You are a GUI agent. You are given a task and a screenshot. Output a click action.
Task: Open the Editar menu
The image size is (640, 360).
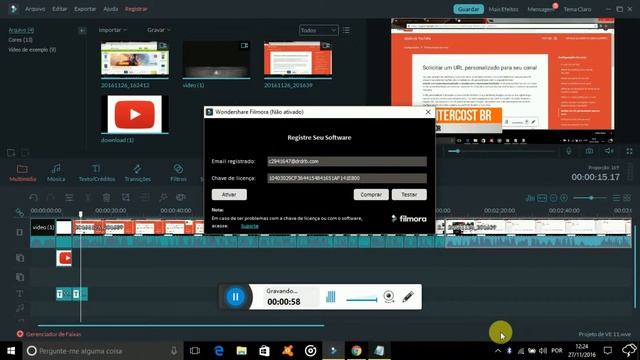(x=60, y=9)
